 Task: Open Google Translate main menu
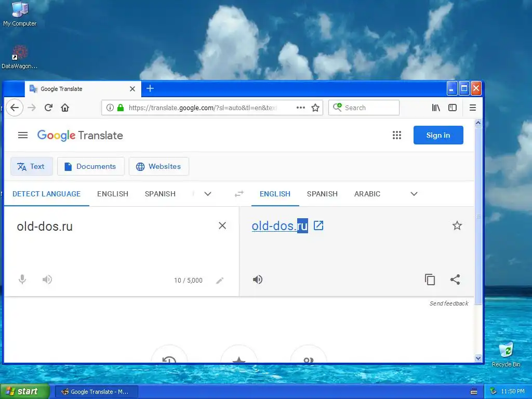23,135
